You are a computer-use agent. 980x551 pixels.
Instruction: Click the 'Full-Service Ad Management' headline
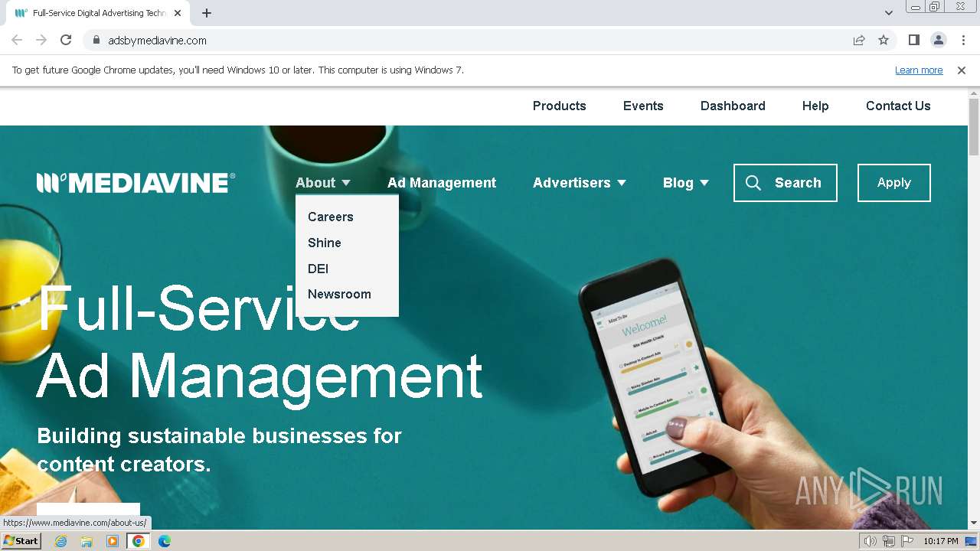tap(260, 341)
